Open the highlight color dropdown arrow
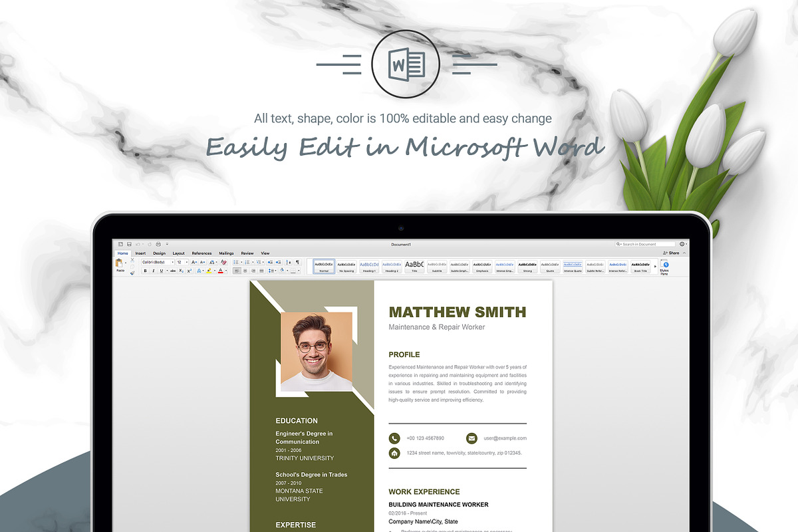 pos(215,271)
